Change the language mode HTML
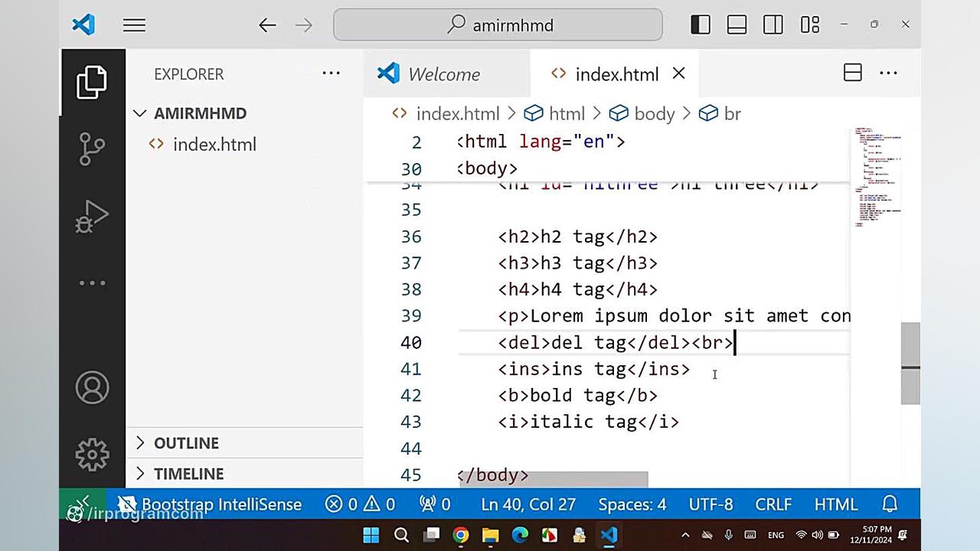The width and height of the screenshot is (980, 551). click(x=836, y=504)
